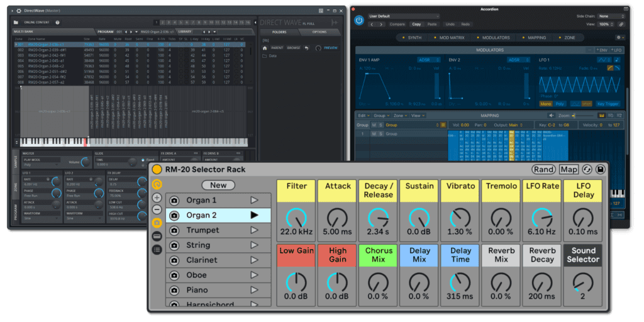The width and height of the screenshot is (644, 322).
Task: Click the Chorus Mix macro label
Action: tap(378, 255)
